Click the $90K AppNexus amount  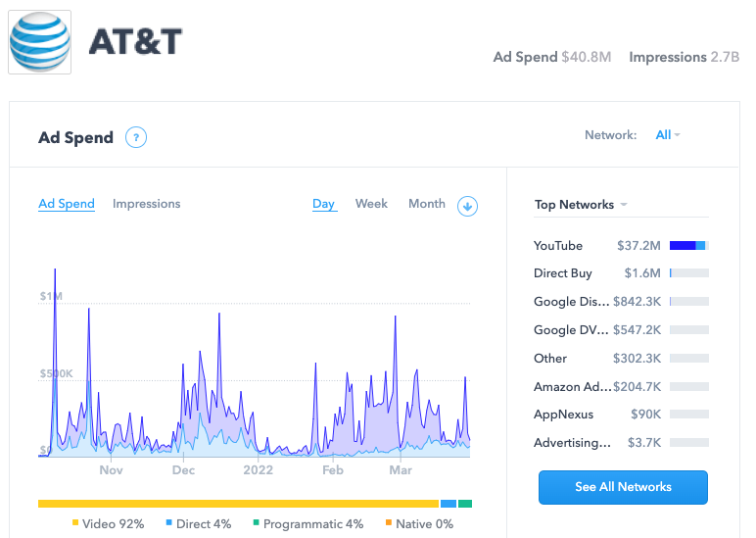click(x=646, y=415)
